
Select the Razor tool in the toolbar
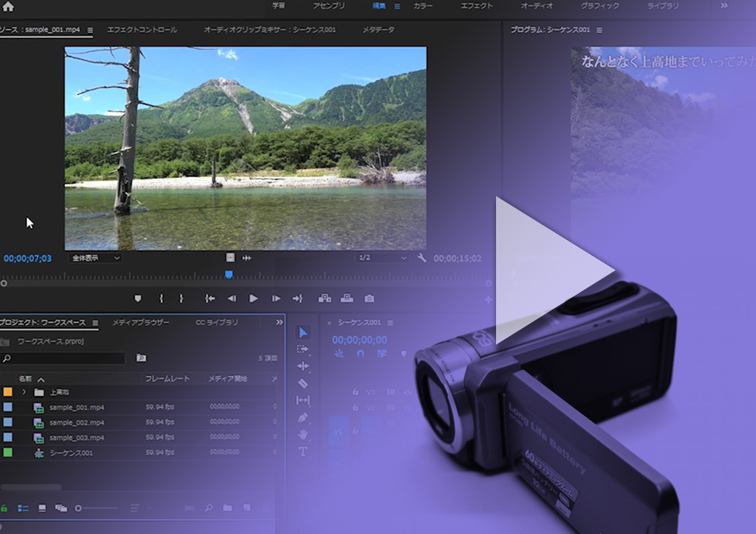(303, 383)
